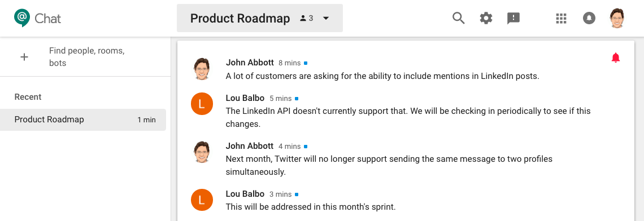Click the Product Roadmap room title

coord(240,18)
